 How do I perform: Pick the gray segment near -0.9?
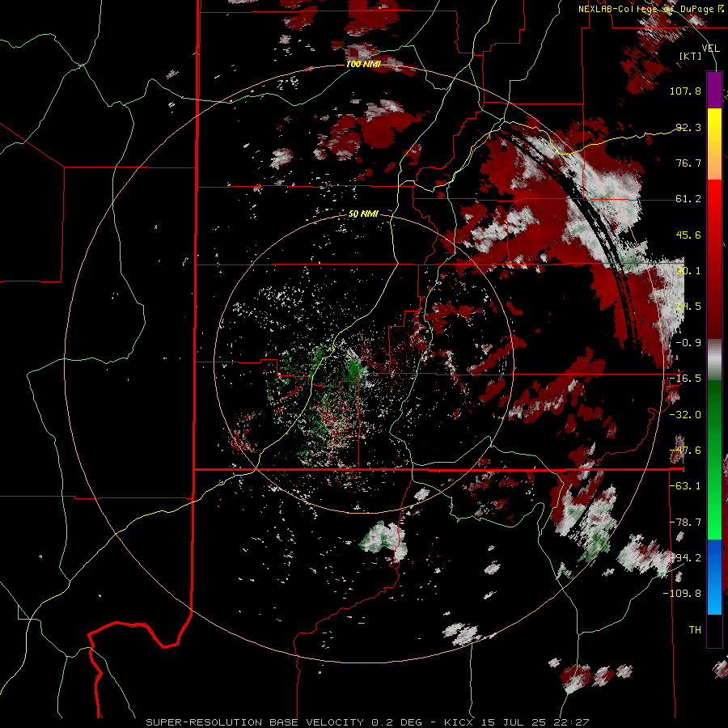[714, 360]
